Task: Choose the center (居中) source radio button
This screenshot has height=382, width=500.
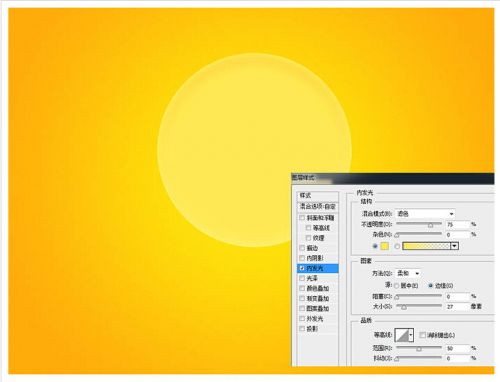Action: click(397, 286)
